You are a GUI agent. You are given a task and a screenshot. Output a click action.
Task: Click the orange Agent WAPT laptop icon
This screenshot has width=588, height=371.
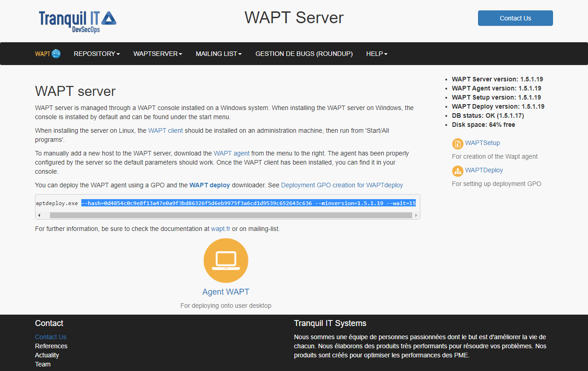point(226,261)
